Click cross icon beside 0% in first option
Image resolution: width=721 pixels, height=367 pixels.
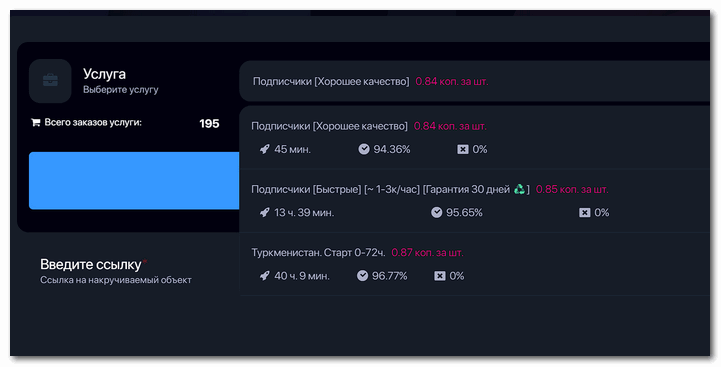pyautogui.click(x=463, y=149)
